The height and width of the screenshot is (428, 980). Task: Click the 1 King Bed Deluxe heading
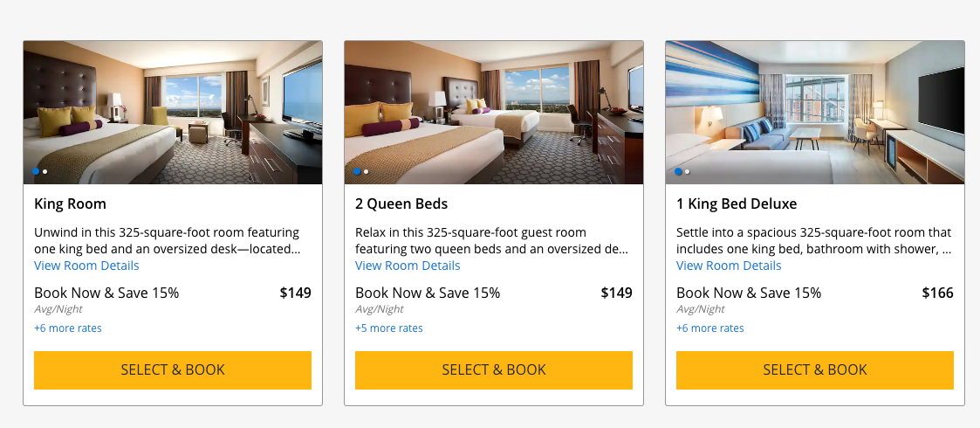pyautogui.click(x=737, y=204)
